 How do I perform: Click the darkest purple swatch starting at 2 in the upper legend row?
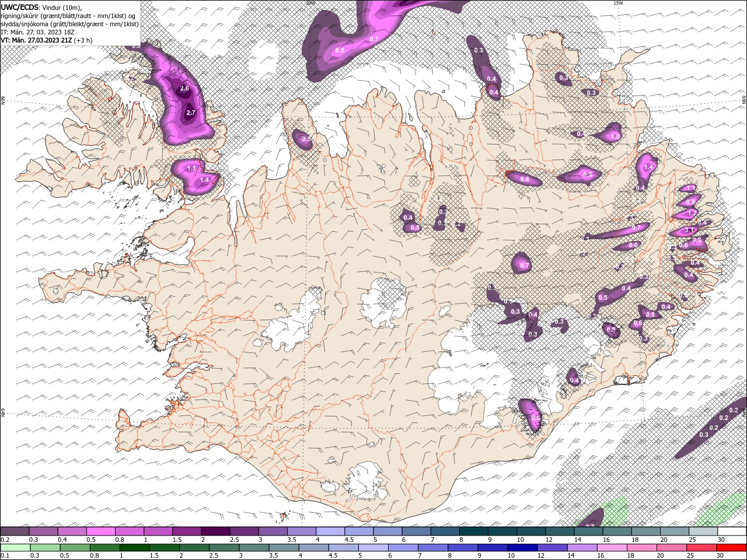[215, 531]
